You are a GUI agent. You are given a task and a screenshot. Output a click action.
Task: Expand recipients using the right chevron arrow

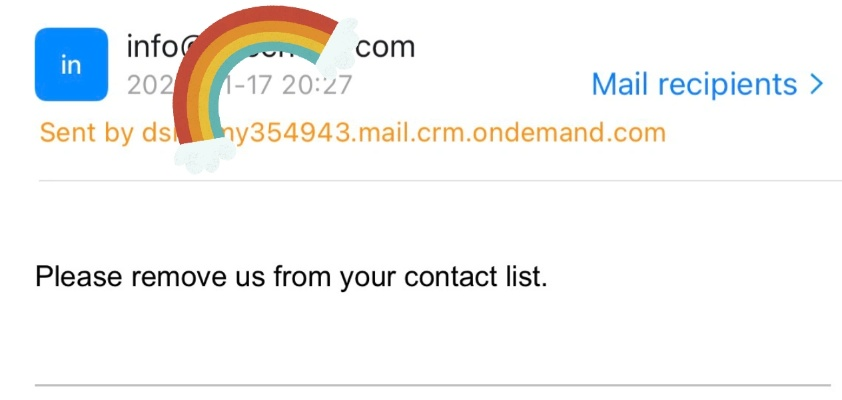point(817,84)
